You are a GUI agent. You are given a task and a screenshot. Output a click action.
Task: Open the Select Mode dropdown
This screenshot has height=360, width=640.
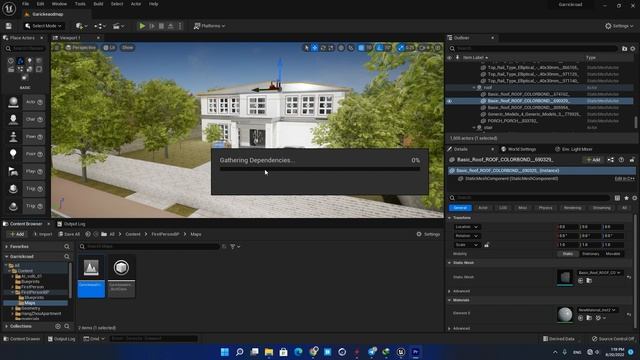[x=43, y=26]
